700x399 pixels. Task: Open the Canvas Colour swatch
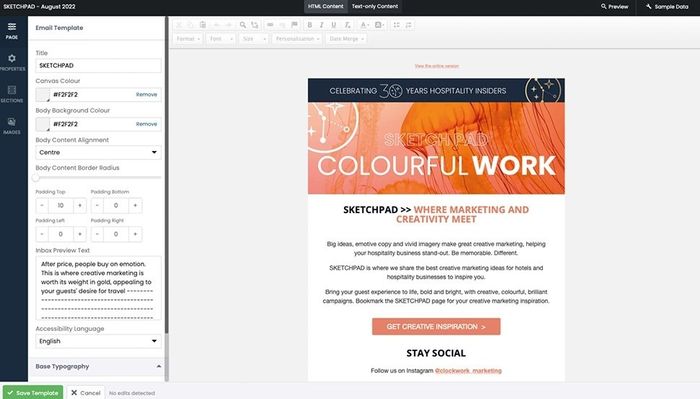coord(43,95)
